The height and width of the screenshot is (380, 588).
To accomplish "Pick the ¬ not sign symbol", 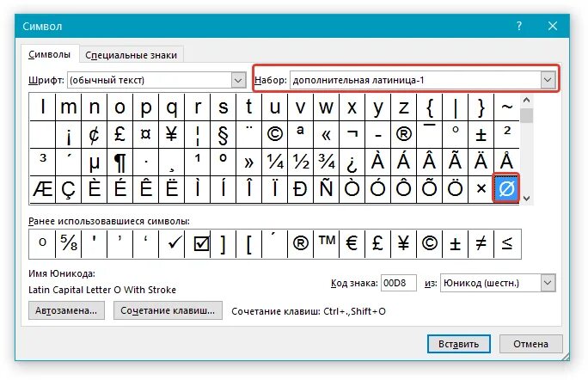I will [352, 134].
